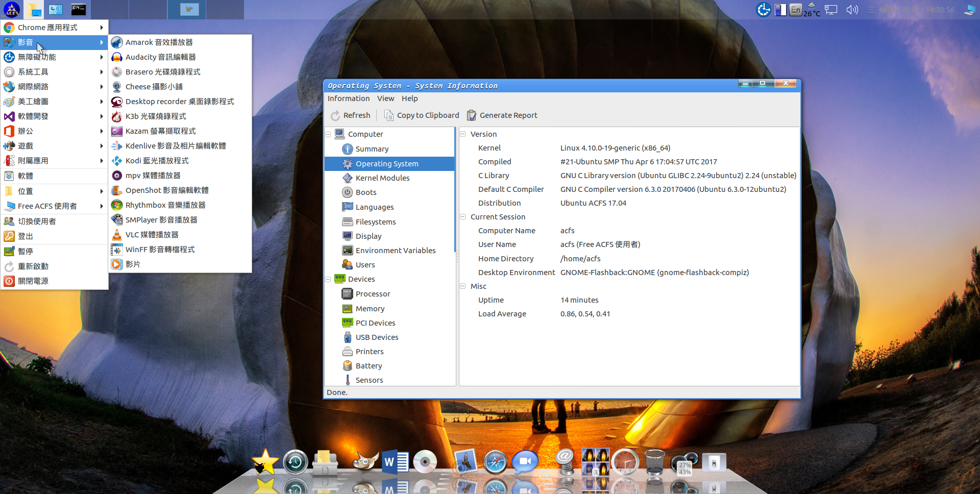Open the Help menu
This screenshot has width=980, height=494.
click(409, 98)
